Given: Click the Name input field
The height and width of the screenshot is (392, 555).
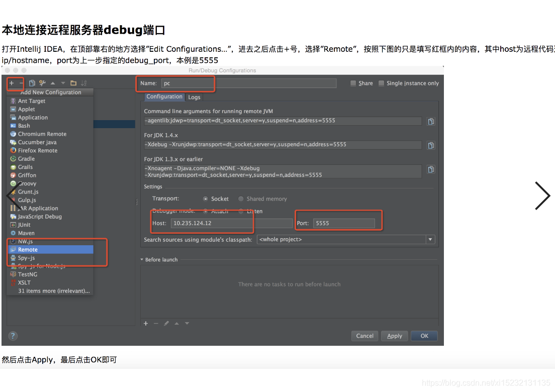Looking at the screenshot, I should pyautogui.click(x=249, y=83).
